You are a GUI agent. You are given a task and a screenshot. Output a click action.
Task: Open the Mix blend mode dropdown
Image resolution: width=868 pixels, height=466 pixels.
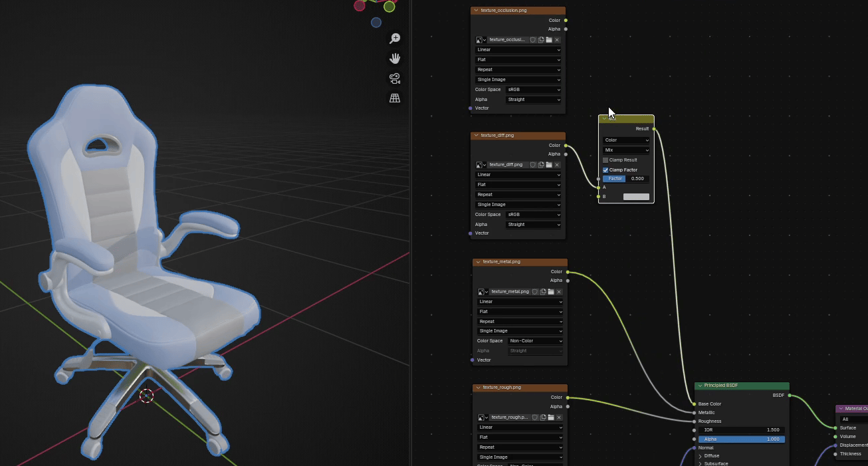626,150
